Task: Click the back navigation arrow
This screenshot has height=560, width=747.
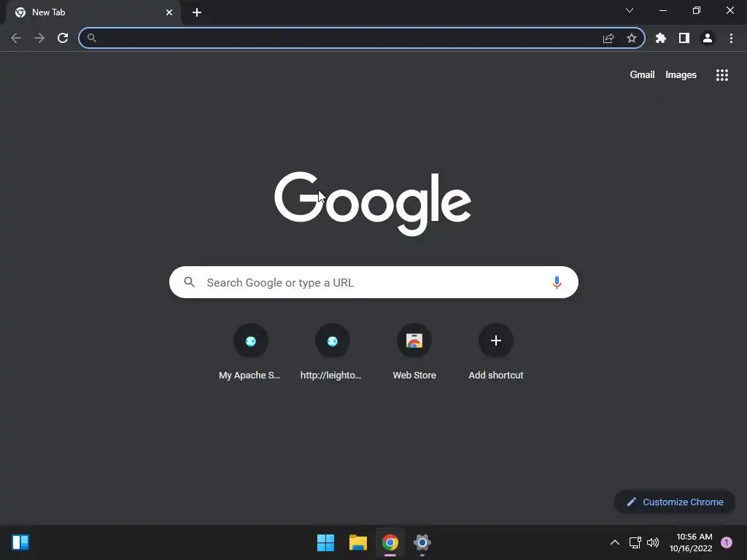Action: point(16,38)
